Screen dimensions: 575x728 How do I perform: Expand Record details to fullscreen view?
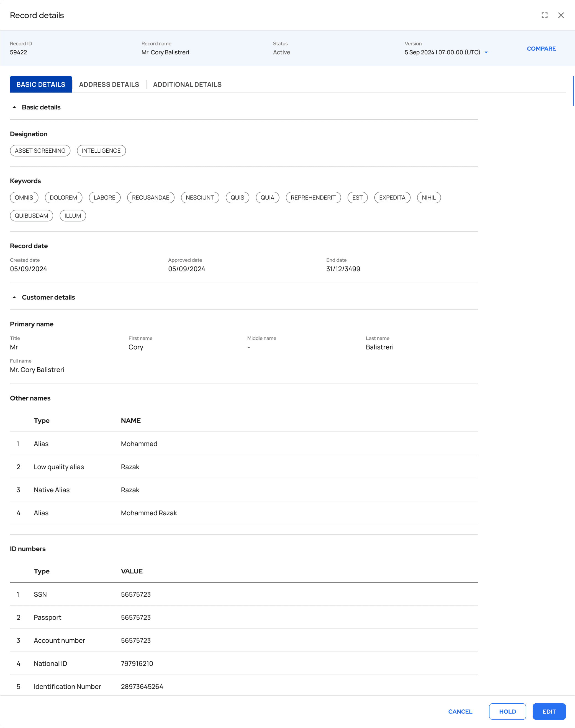pyautogui.click(x=544, y=15)
